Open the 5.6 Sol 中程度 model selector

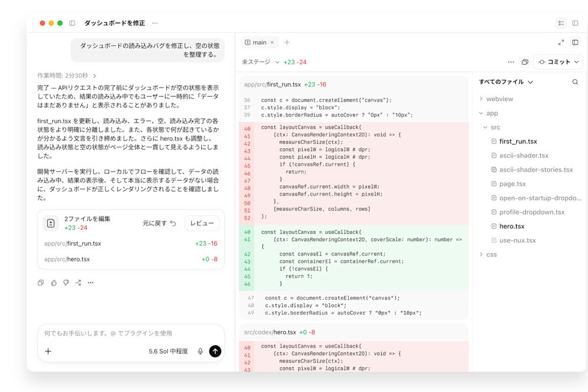(x=168, y=351)
